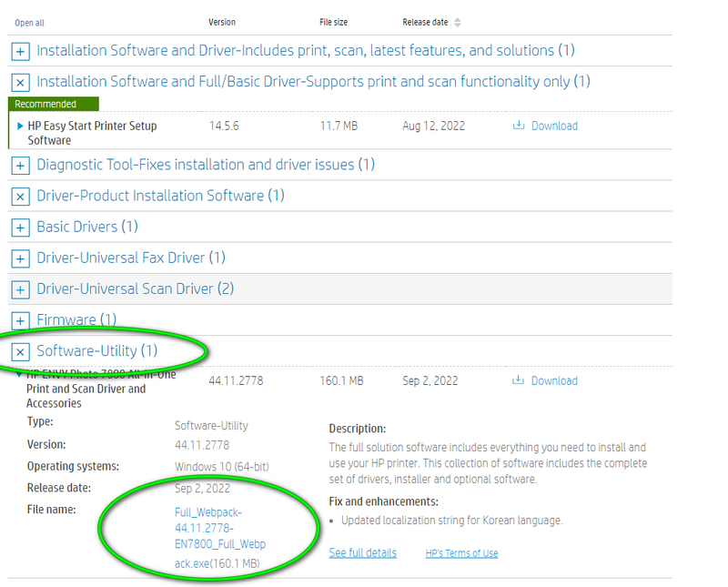
Task: Click the release date Aug 12, 2022
Action: [433, 126]
